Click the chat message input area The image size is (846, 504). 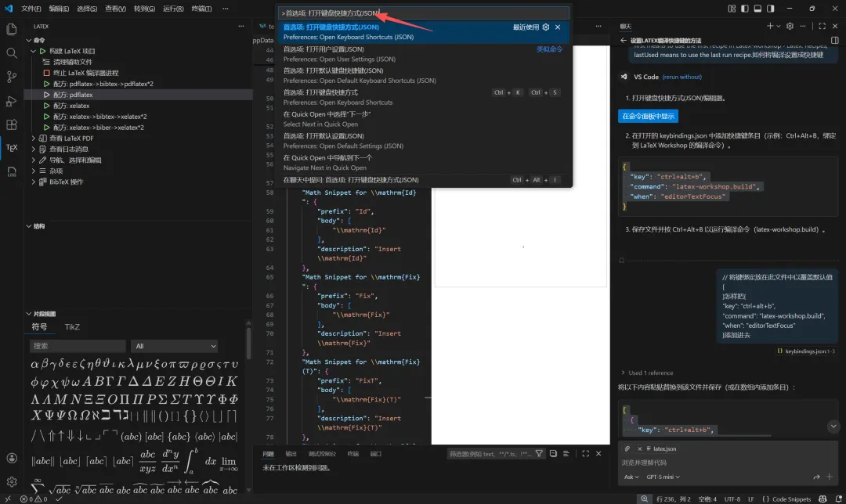click(x=727, y=463)
